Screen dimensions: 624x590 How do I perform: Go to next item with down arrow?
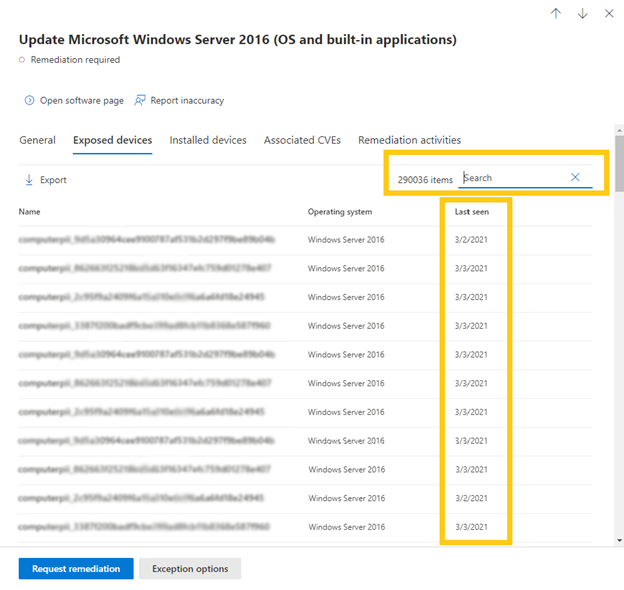point(582,14)
